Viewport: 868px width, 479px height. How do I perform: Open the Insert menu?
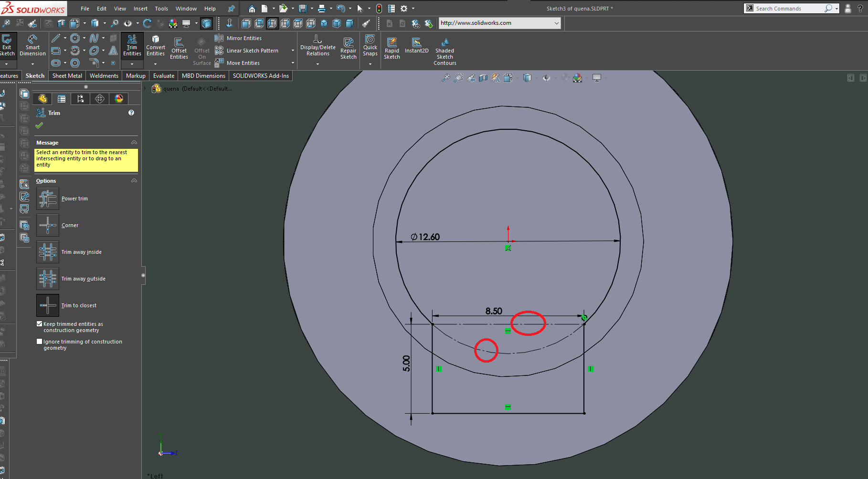click(x=140, y=9)
